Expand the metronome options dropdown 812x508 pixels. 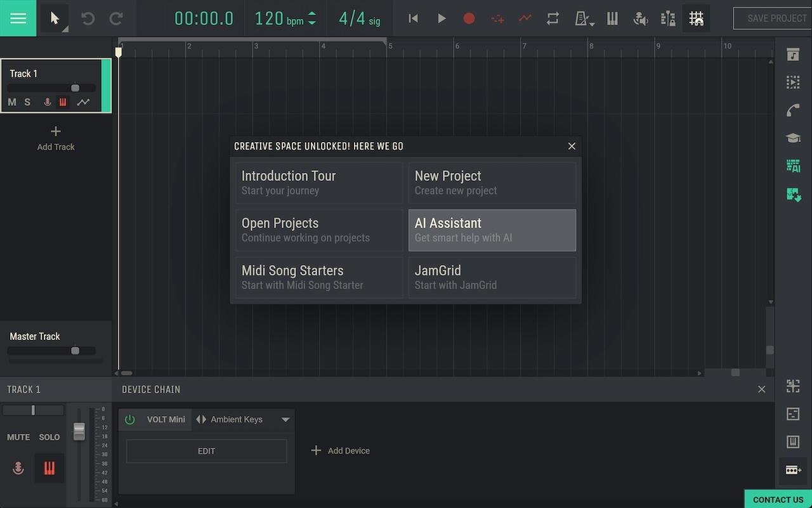(591, 23)
